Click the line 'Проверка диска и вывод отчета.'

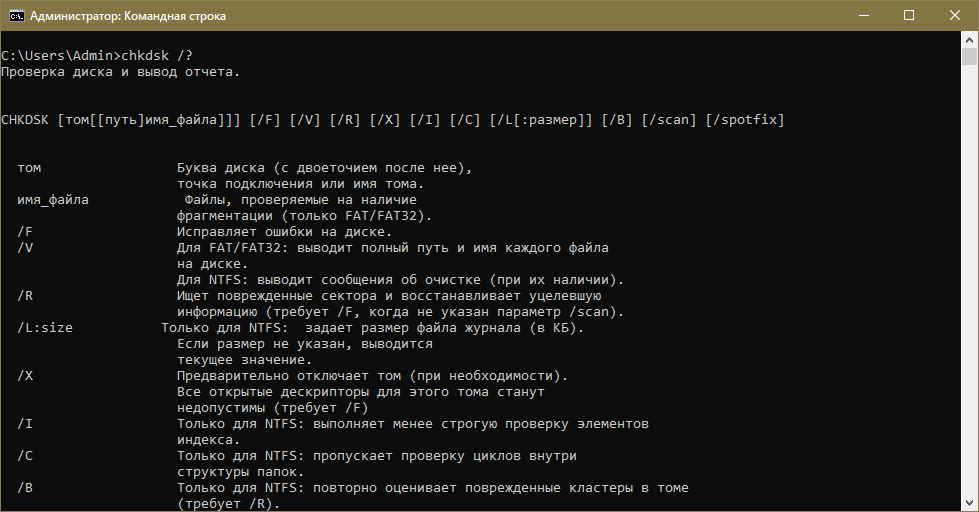[x=120, y=72]
